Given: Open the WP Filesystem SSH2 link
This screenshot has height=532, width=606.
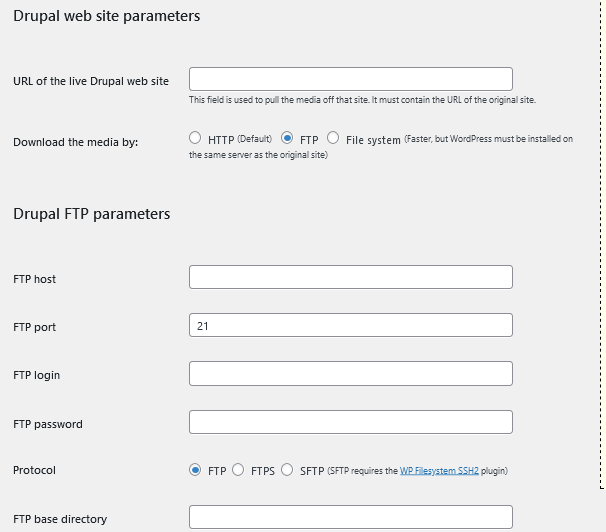Looking at the screenshot, I should [x=441, y=470].
